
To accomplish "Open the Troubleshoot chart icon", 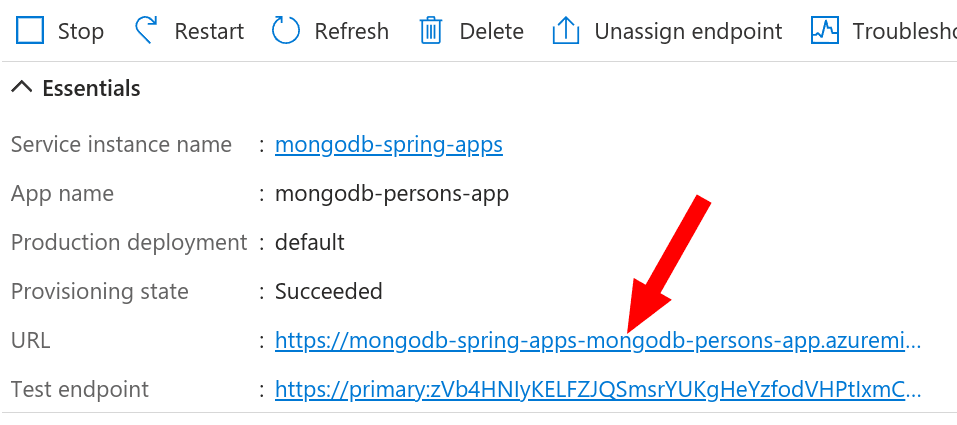I will [x=825, y=31].
